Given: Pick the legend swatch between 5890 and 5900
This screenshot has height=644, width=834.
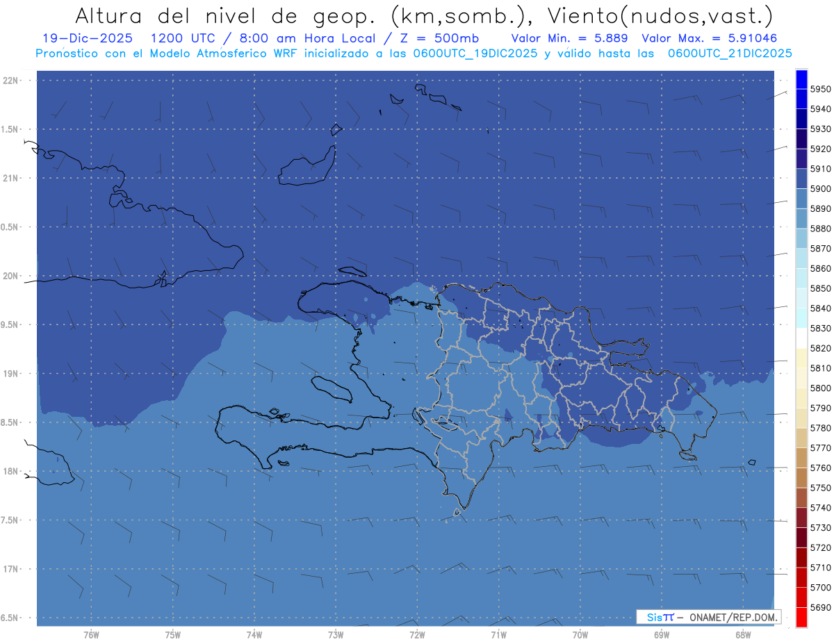Looking at the screenshot, I should (801, 199).
